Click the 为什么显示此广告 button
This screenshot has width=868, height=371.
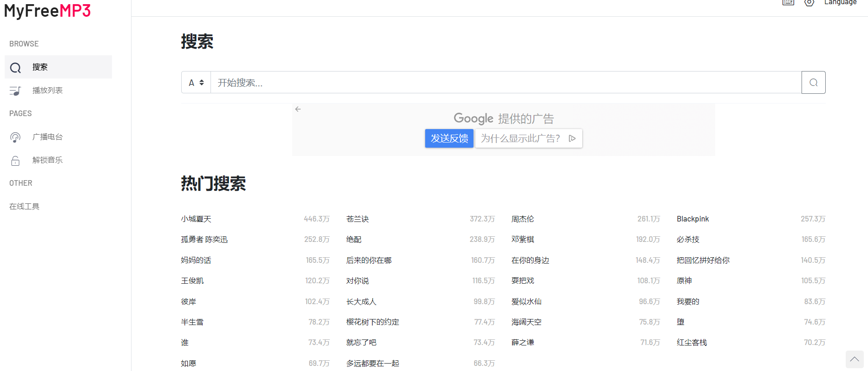click(x=520, y=138)
